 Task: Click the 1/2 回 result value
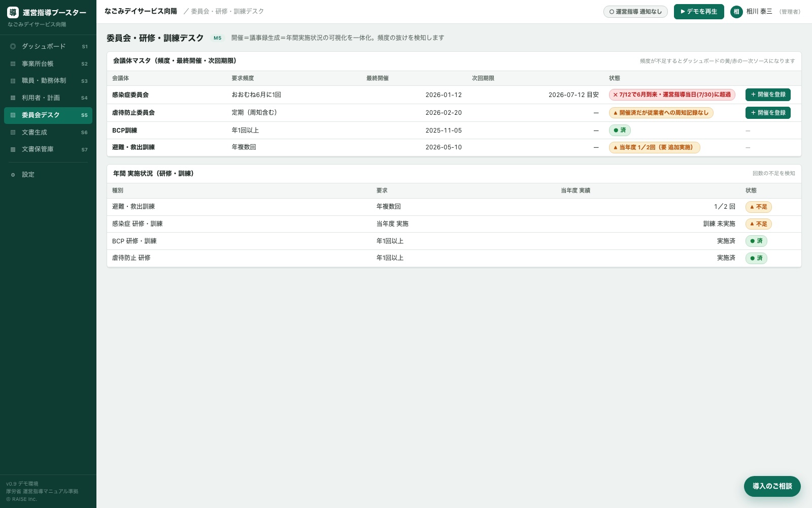725,207
